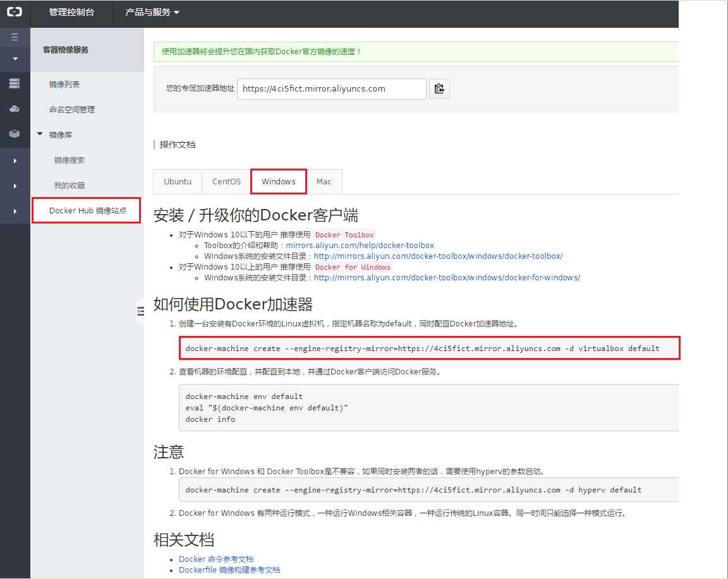Image resolution: width=728 pixels, height=579 pixels.
Task: Open 管理控制台 in top bar
Action: (x=71, y=12)
